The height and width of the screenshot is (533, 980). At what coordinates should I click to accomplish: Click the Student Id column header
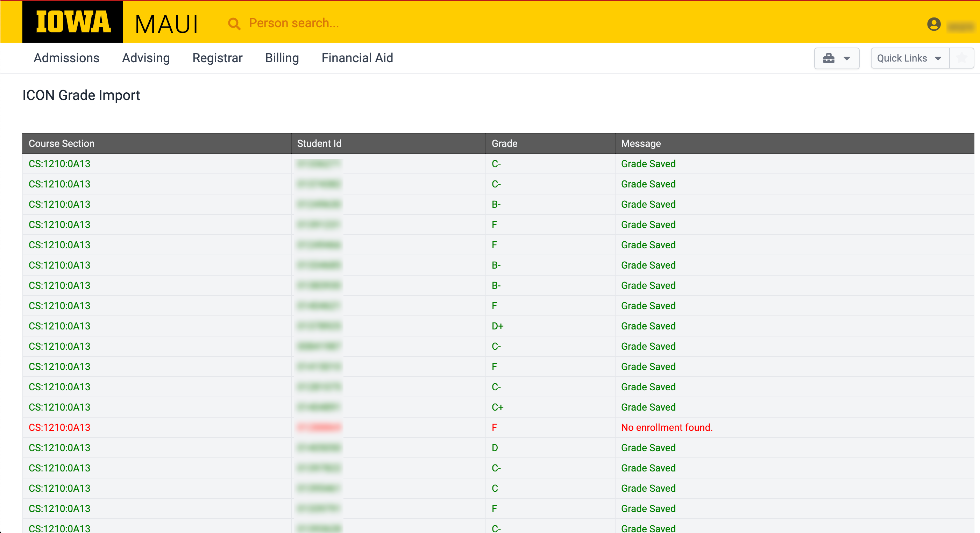319,143
